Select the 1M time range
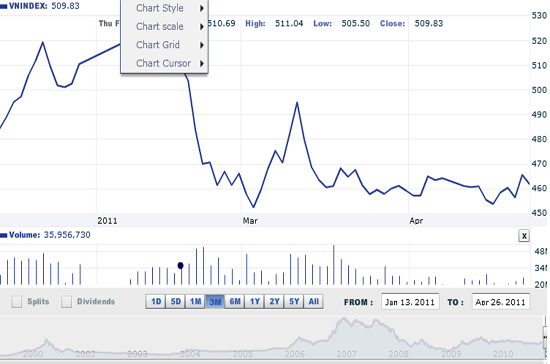Image resolution: width=550 pixels, height=364 pixels. (195, 302)
